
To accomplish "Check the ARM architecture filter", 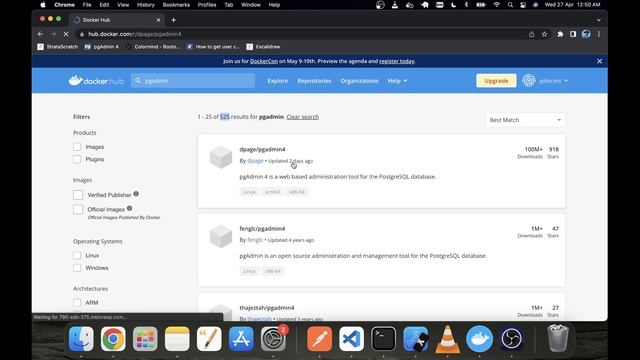I will click(77, 303).
